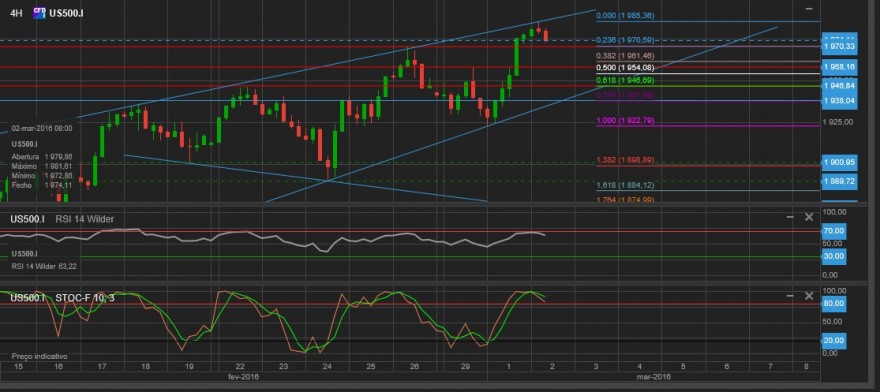Select the 1 970,33 price level tag
Viewport: 880px width, 392px height.
click(840, 46)
